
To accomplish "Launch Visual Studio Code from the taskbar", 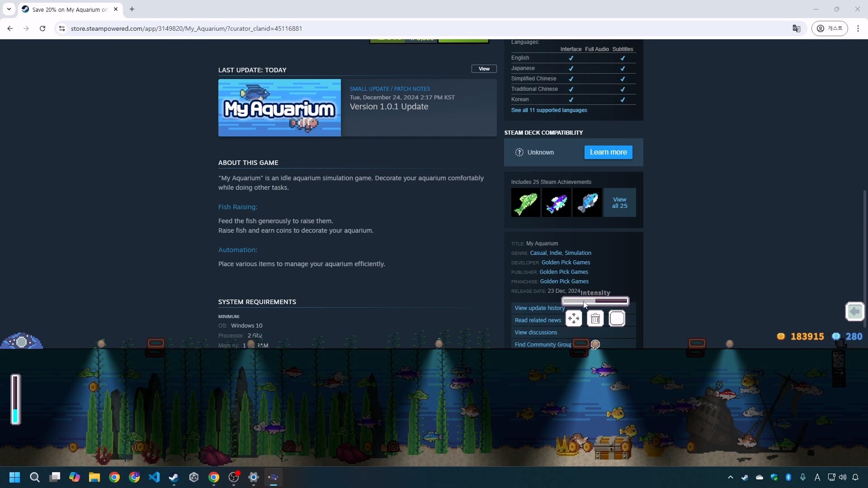I will click(155, 477).
